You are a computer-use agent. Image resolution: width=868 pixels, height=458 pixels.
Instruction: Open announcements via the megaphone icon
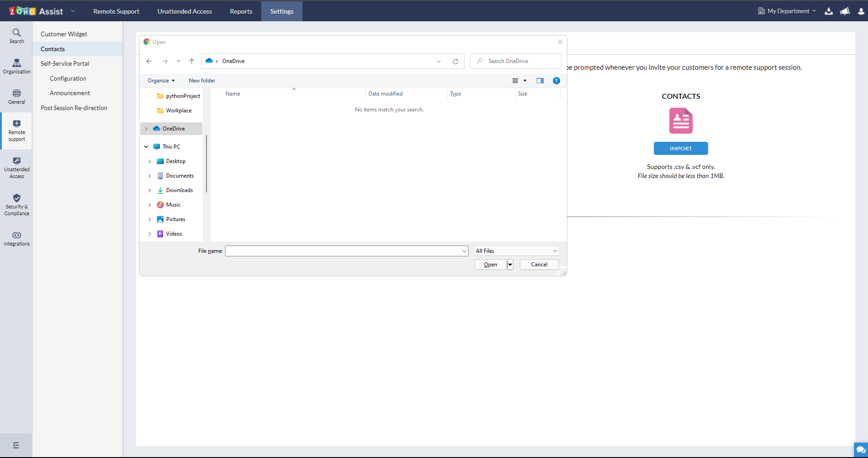click(845, 11)
